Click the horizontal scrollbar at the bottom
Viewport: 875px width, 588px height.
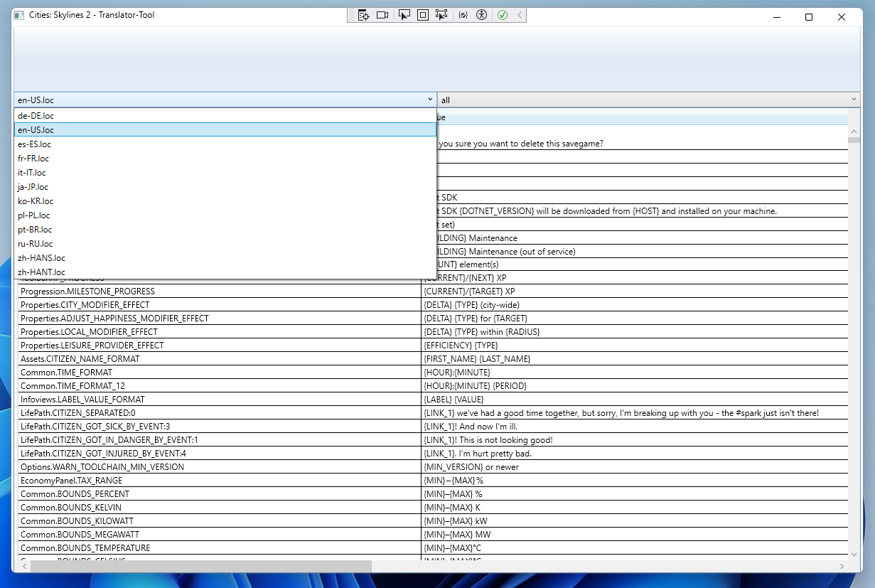pyautogui.click(x=195, y=566)
